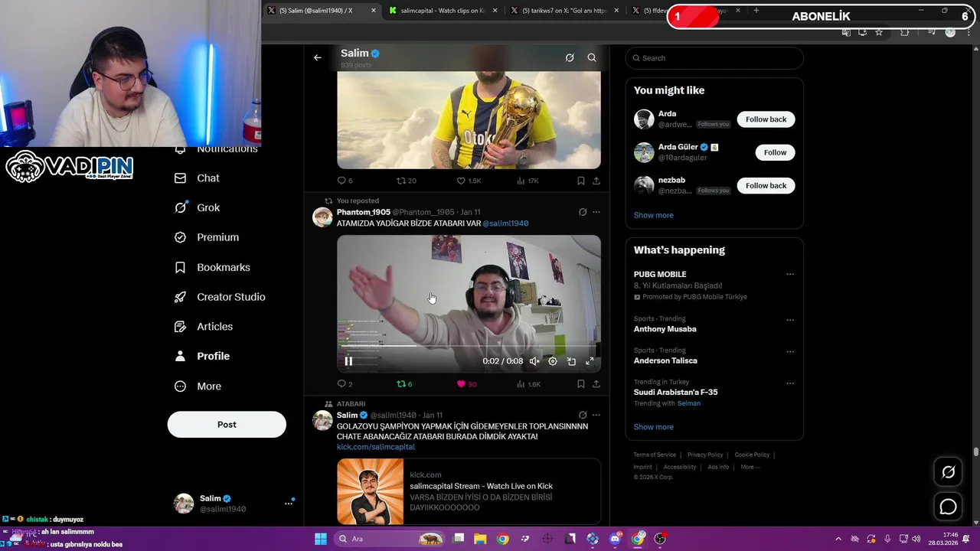Viewport: 980px width, 551px height.
Task: Open Windows Start menu
Action: click(321, 539)
